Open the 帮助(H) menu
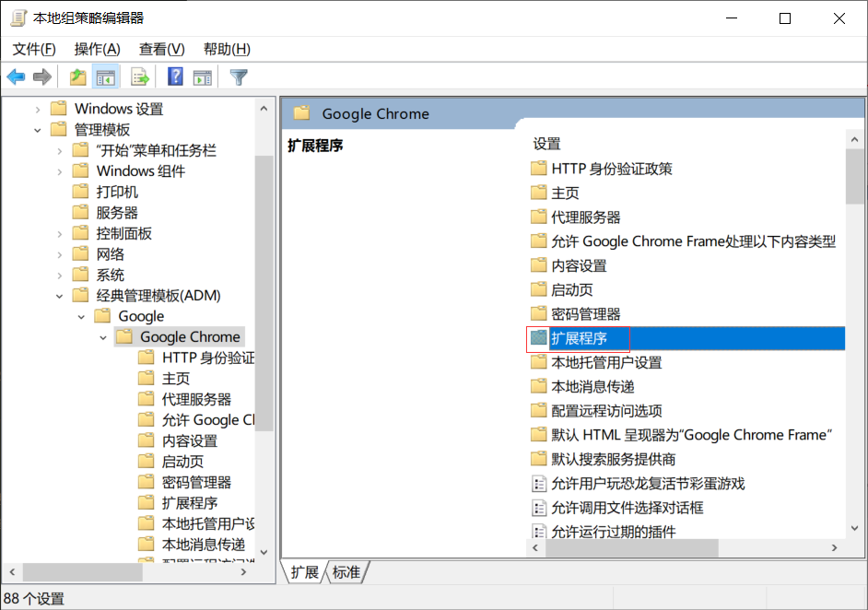 227,49
